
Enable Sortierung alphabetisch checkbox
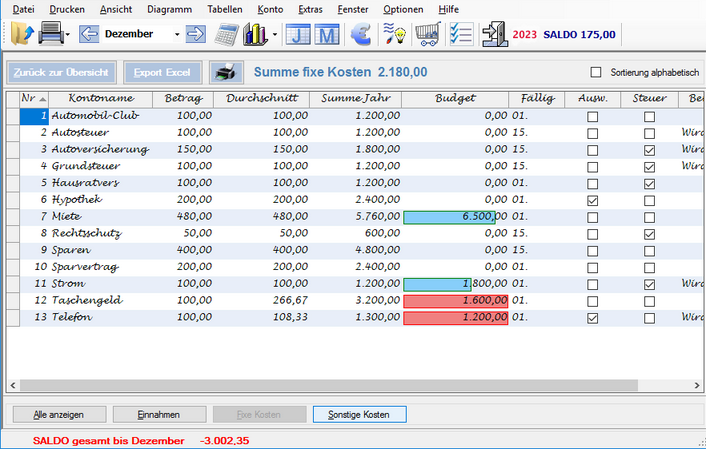tap(597, 72)
